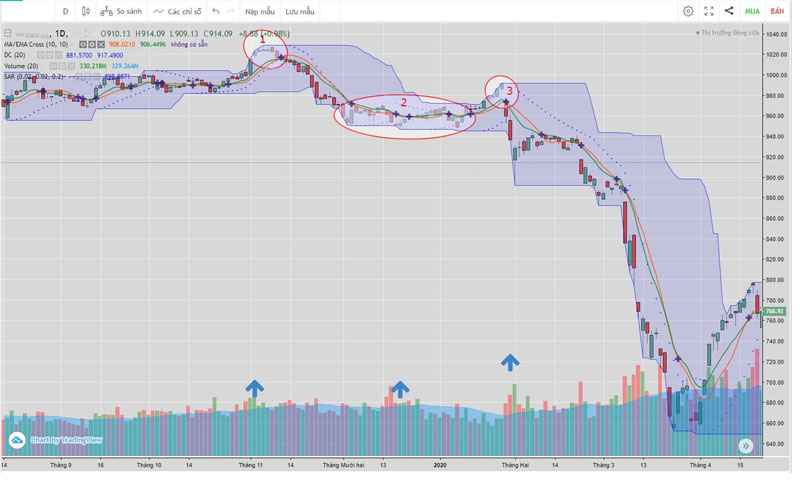Click the balance-scale compare icon
Image resolution: width=800 pixels, height=503 pixels.
(106, 11)
